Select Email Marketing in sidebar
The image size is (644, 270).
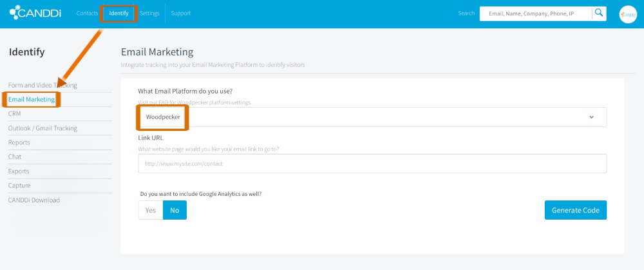31,99
